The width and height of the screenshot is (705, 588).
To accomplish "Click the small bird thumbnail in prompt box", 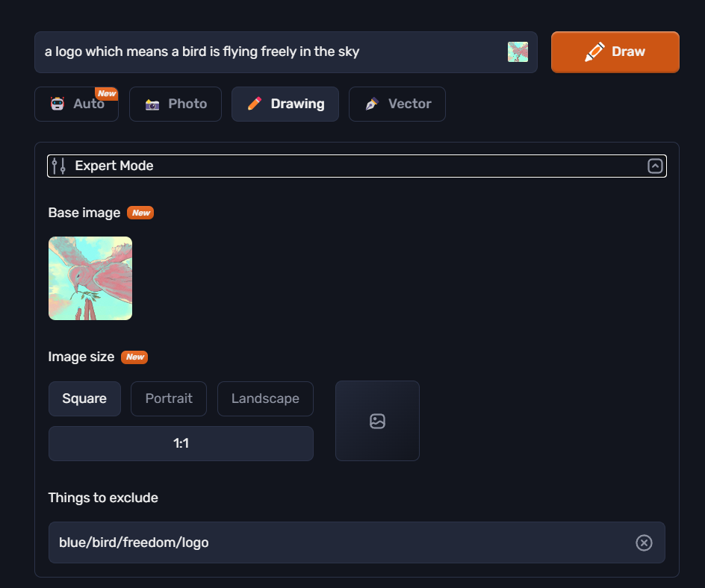I will 518,52.
